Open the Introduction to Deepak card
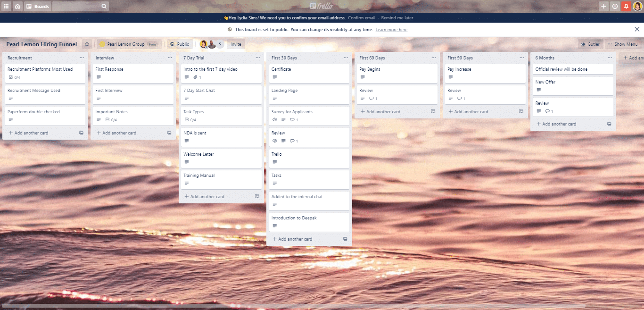The image size is (644, 310). [309, 222]
